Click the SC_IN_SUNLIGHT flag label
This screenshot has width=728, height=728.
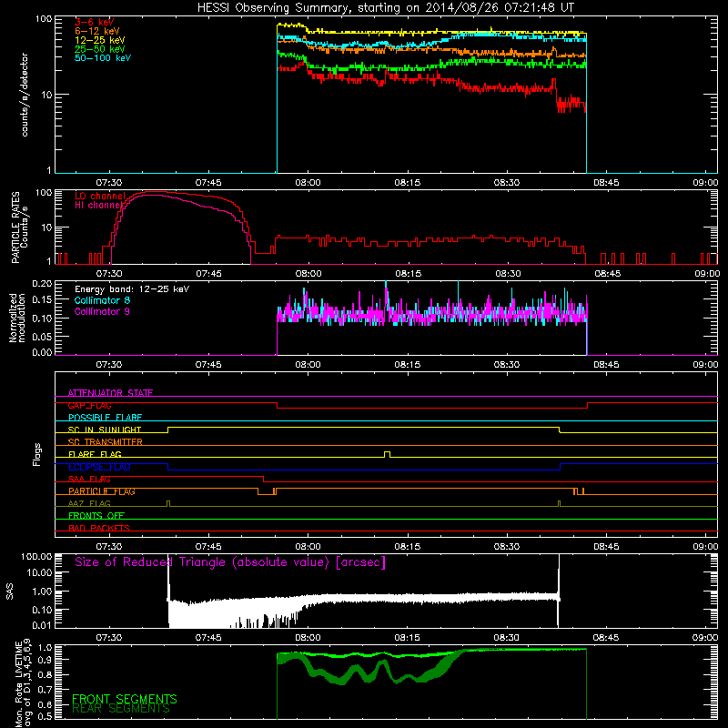(105, 430)
